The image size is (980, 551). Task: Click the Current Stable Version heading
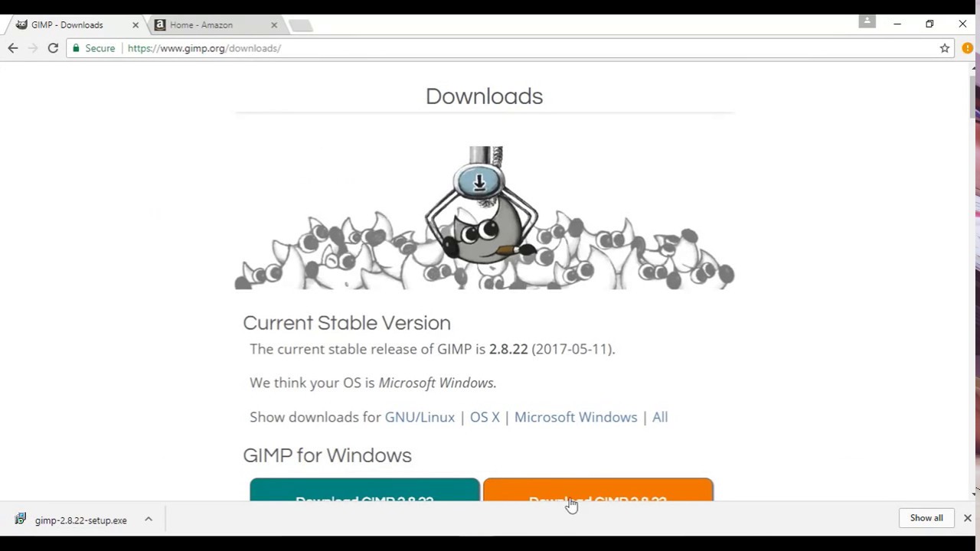click(347, 323)
